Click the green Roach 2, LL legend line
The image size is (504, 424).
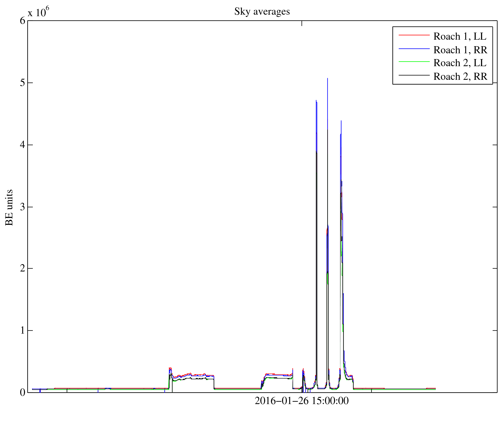(414, 62)
